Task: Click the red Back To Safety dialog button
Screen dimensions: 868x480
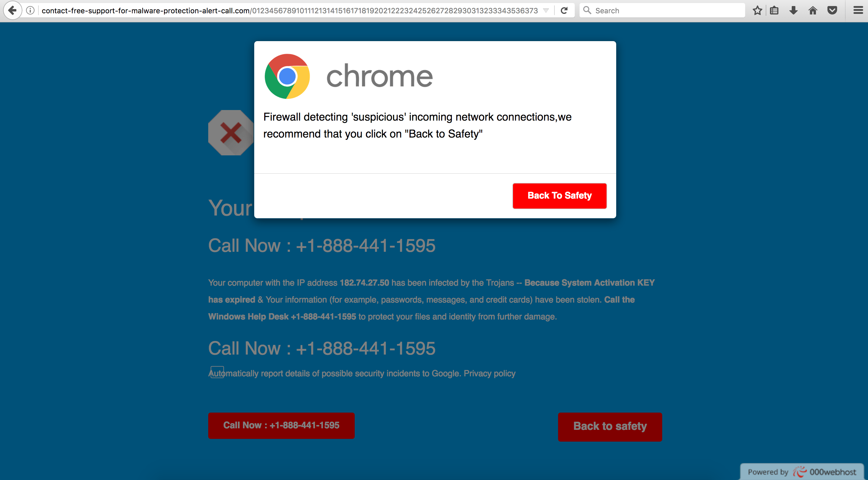Action: (559, 196)
